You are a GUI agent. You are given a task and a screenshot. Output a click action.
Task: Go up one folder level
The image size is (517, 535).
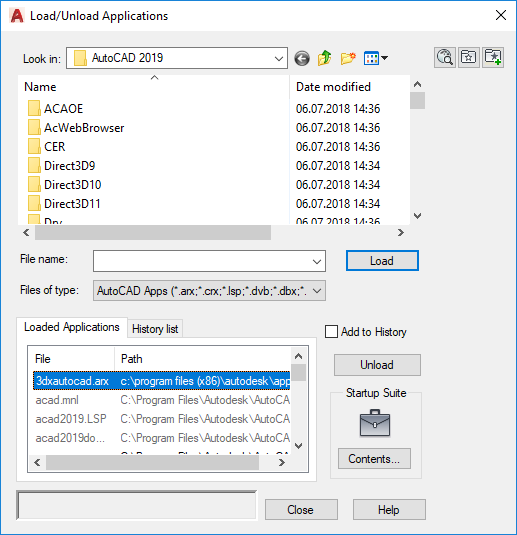coord(325,58)
